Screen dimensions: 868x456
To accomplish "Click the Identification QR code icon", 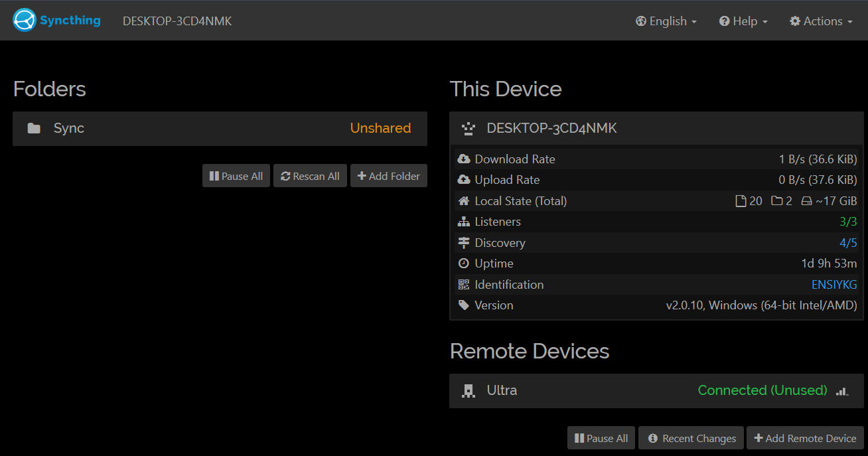I will (x=463, y=285).
